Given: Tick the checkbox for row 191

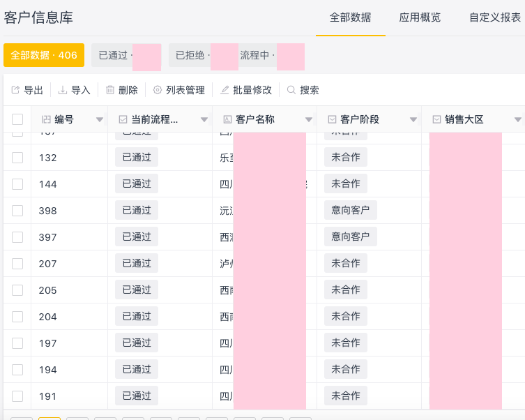Looking at the screenshot, I should (17, 396).
